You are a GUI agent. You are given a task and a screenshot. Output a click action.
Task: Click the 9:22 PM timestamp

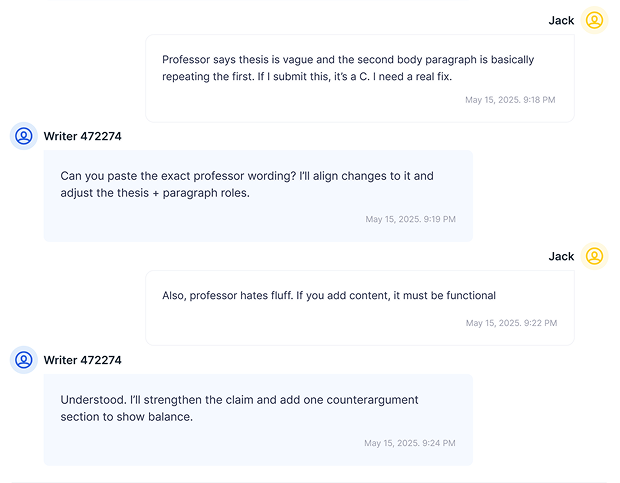[x=511, y=323]
